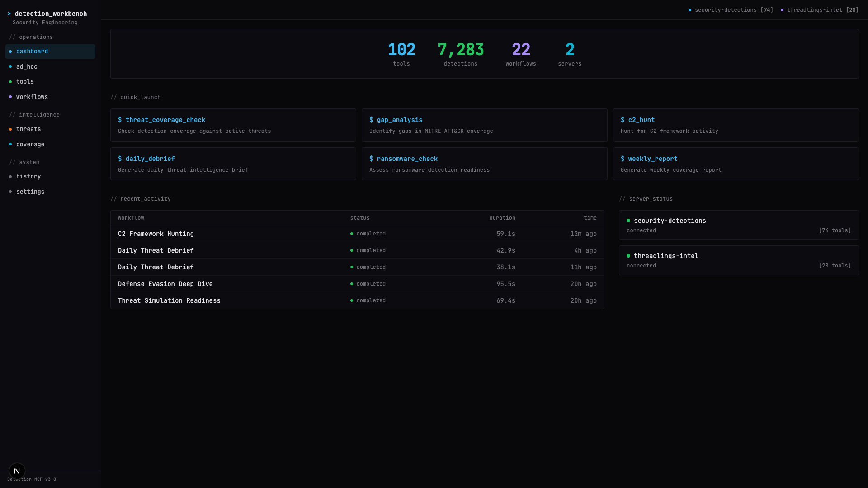868x488 pixels.
Task: Click the 4h ago time value
Action: (585, 251)
